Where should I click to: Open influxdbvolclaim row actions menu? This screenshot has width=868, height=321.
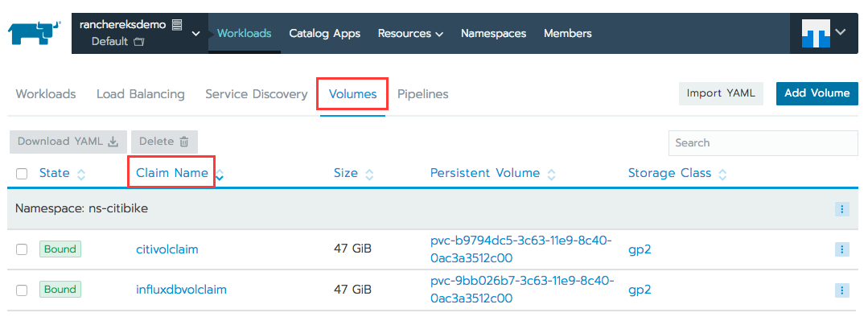click(x=842, y=290)
